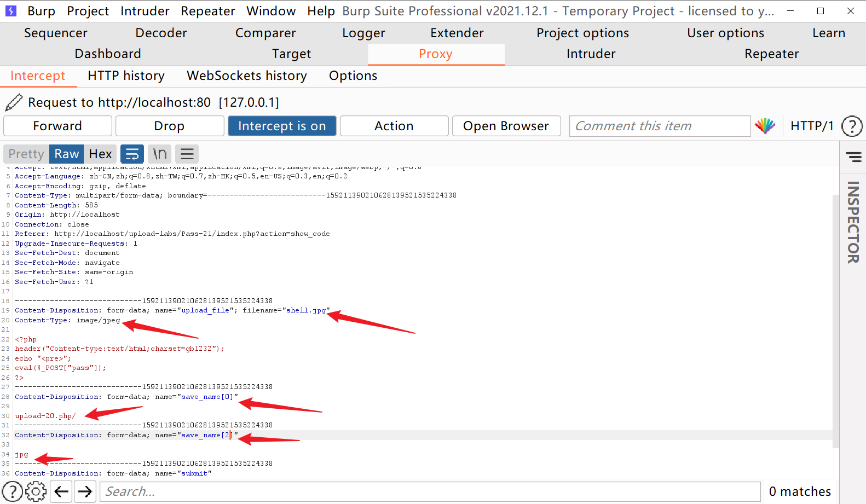Open the proxy Options sub-tab
The image size is (866, 504).
353,76
